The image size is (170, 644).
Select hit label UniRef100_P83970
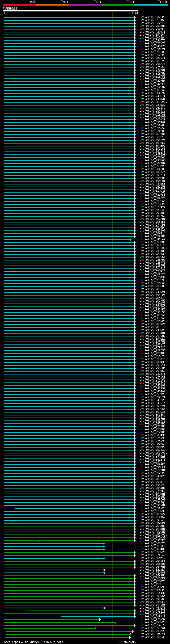[152, 245]
